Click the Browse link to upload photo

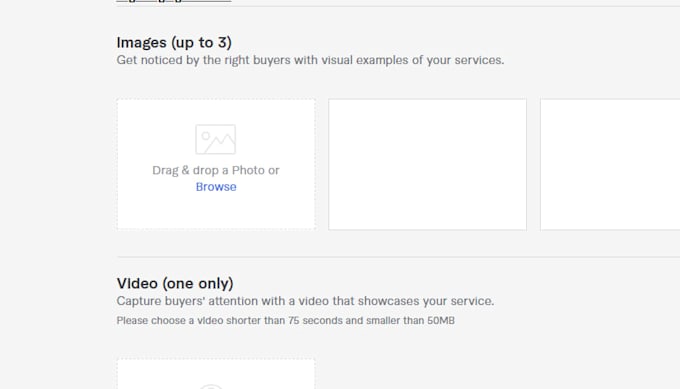click(x=216, y=187)
